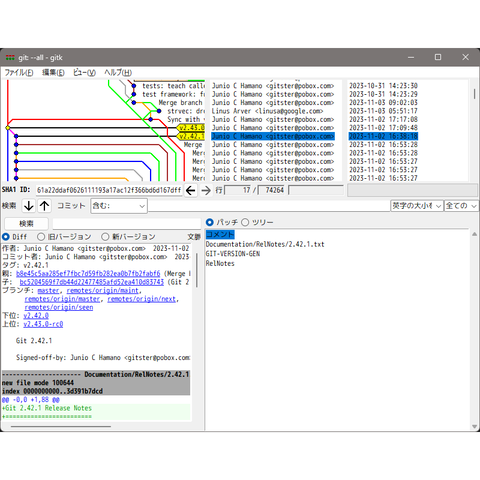Find the previous match with the up arrow
Image resolution: width=480 pixels, height=480 pixels.
coord(44,206)
